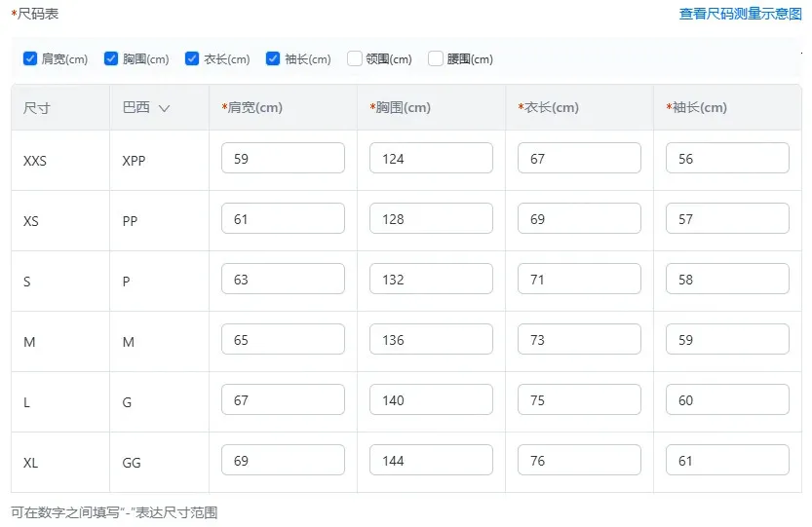Enable the 领围(cm) checkbox
The width and height of the screenshot is (812, 527).
coord(354,59)
